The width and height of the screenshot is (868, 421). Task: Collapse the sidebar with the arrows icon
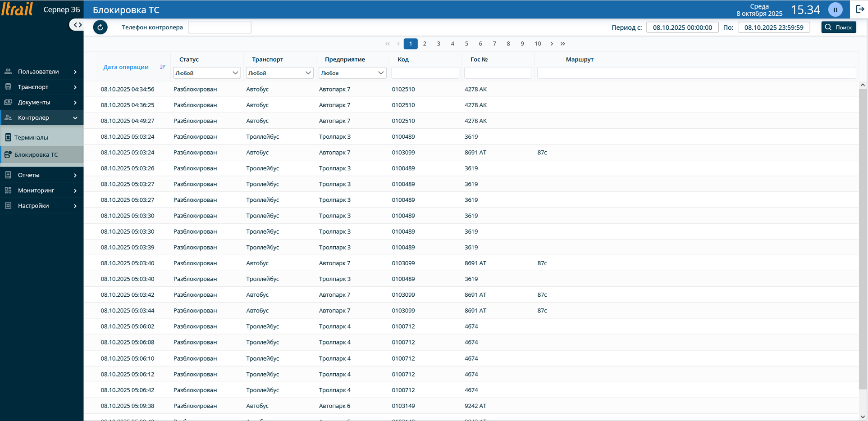78,25
